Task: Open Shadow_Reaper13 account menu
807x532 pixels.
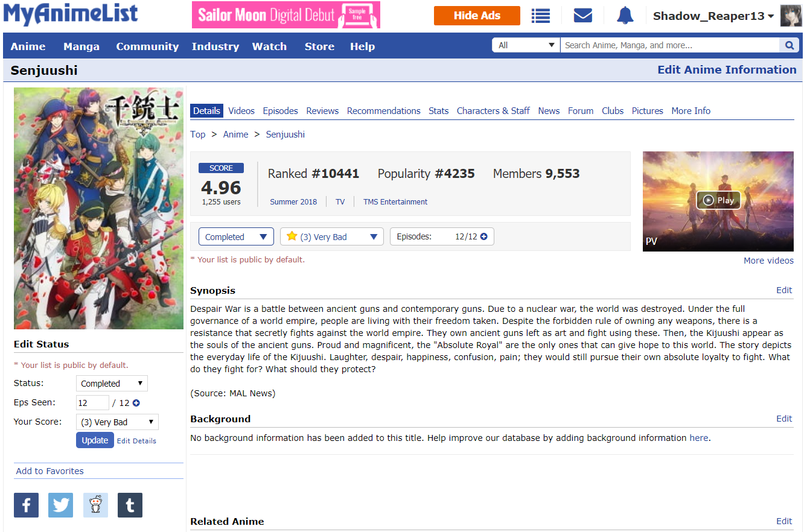Action: 713,16
